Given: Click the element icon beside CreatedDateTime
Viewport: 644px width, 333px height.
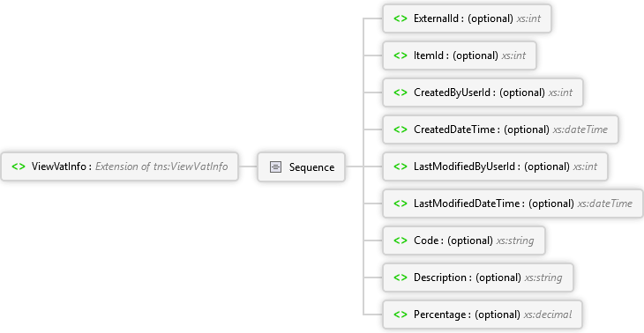Looking at the screenshot, I should [401, 129].
